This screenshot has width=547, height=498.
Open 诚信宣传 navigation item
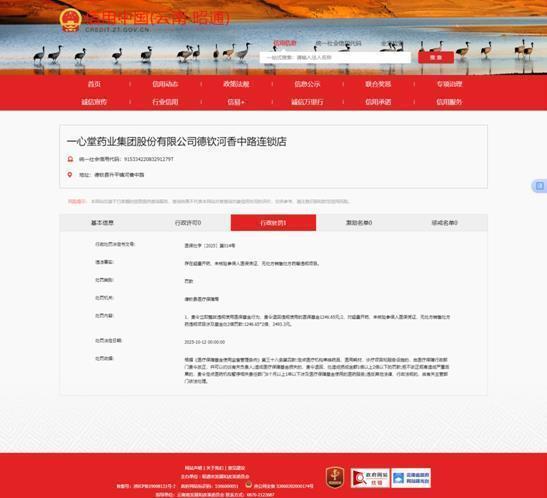click(94, 102)
